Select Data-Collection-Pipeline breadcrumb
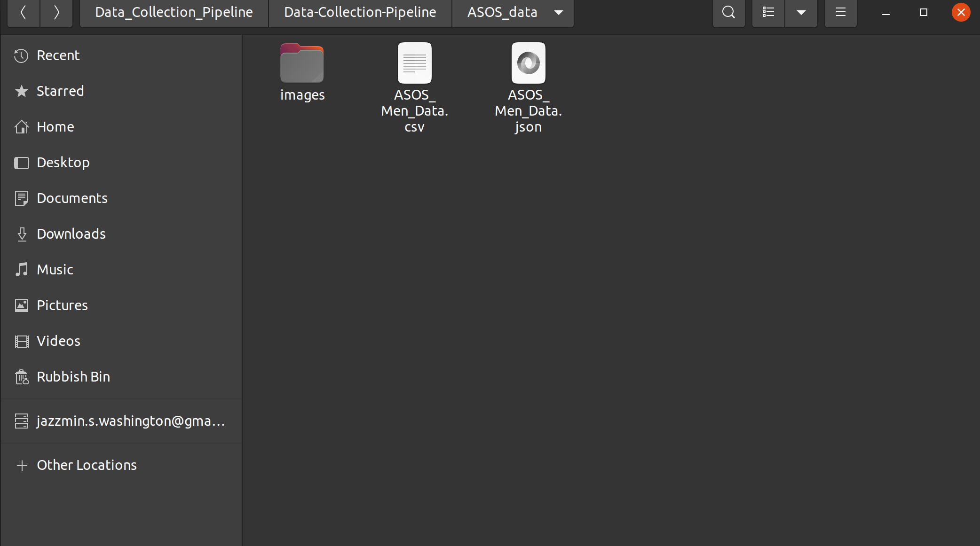Image resolution: width=980 pixels, height=546 pixels. click(360, 12)
